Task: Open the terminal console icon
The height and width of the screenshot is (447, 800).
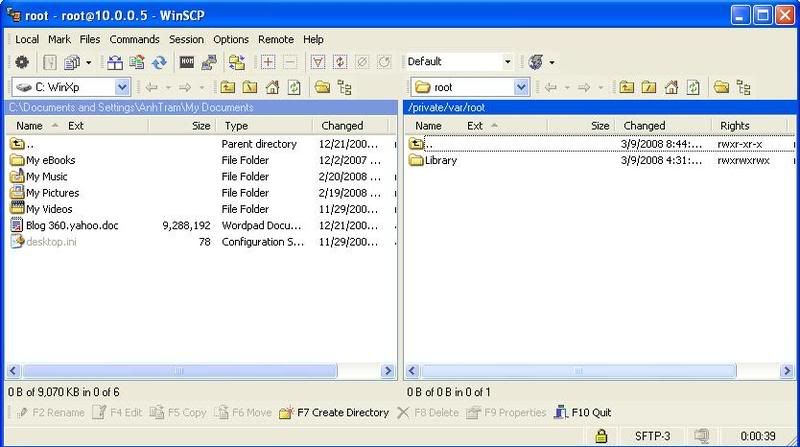Action: coord(187,62)
